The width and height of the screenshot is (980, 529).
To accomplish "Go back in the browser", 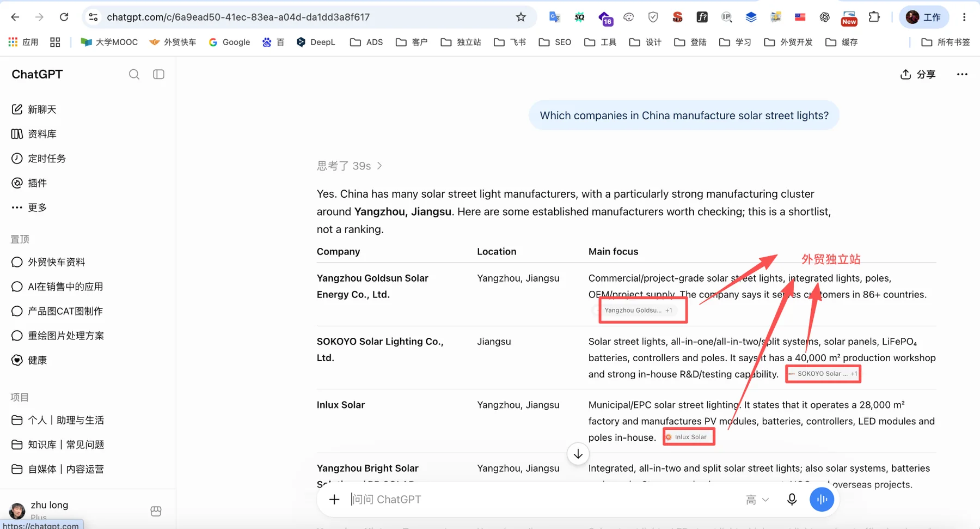I will point(15,17).
